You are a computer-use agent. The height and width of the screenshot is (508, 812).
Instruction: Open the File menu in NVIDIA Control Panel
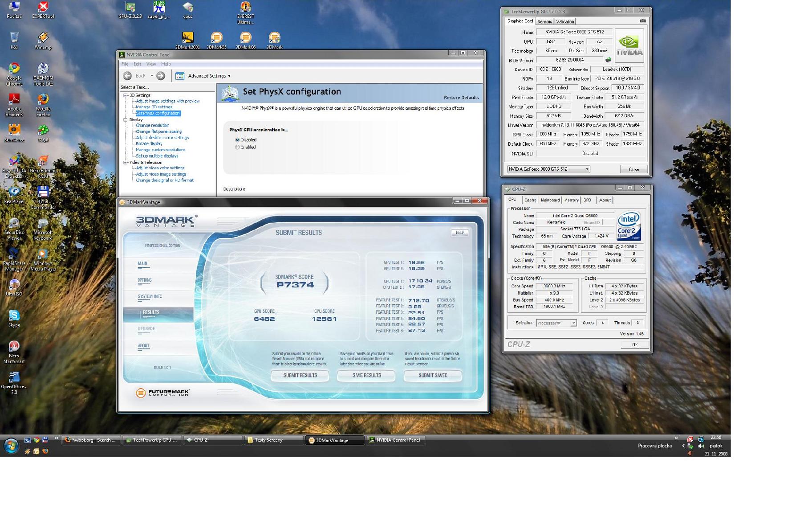point(125,64)
